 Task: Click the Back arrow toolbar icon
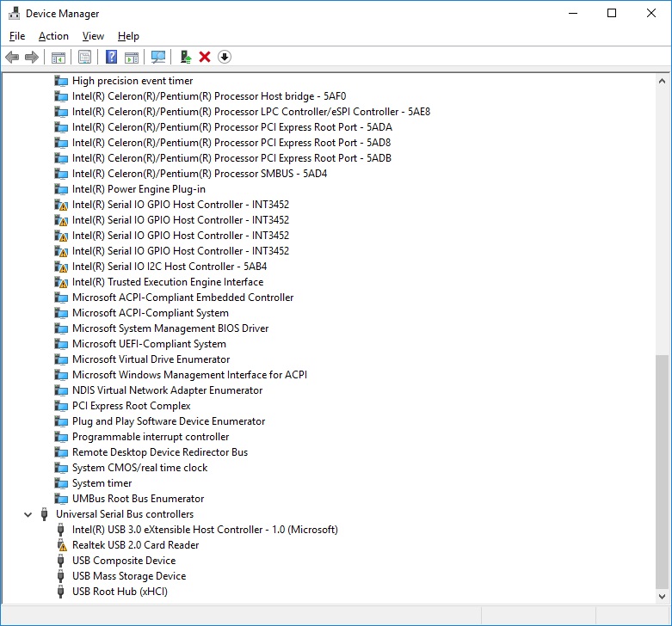point(12,57)
